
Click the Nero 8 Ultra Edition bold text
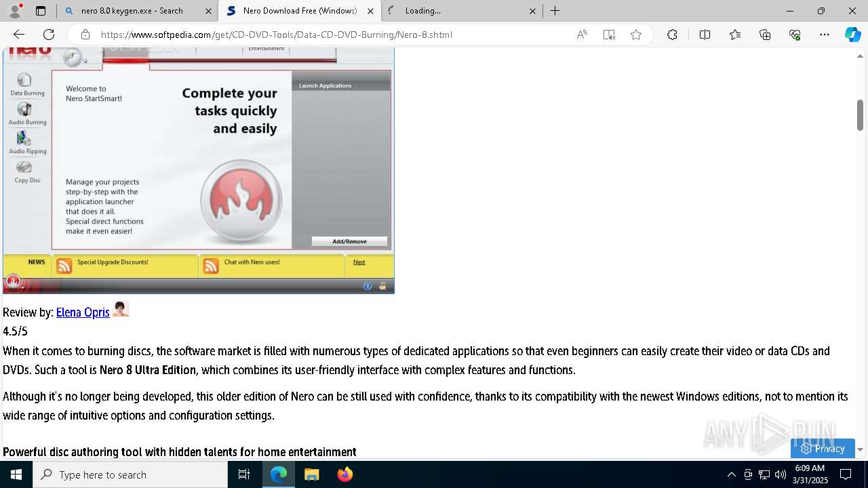click(x=148, y=370)
